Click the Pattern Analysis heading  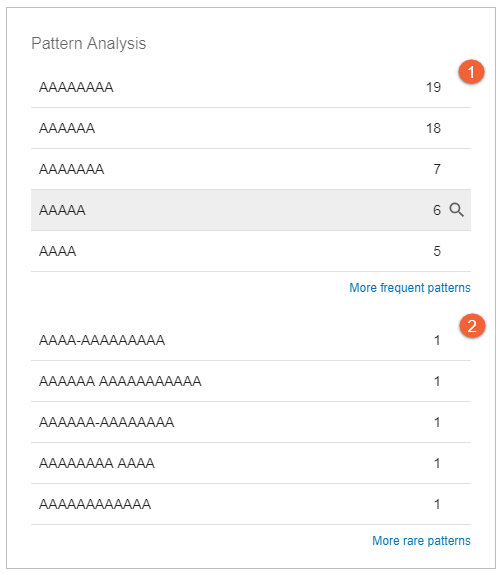coord(89,44)
